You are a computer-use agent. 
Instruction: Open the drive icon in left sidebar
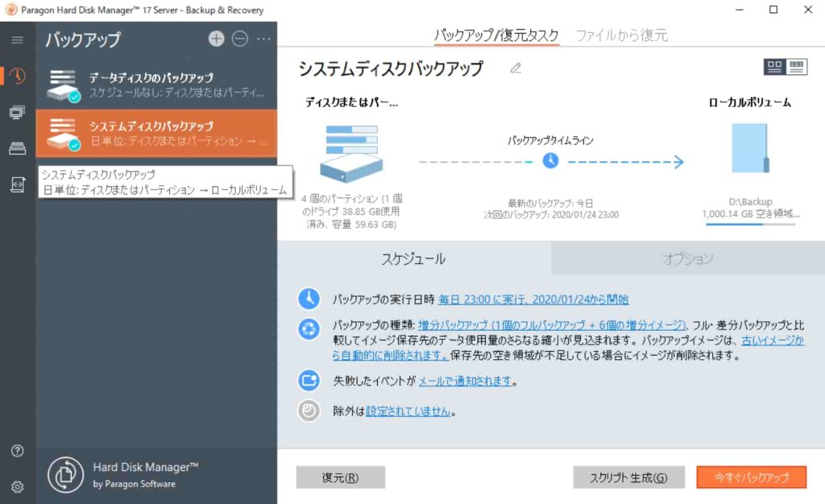point(18,148)
